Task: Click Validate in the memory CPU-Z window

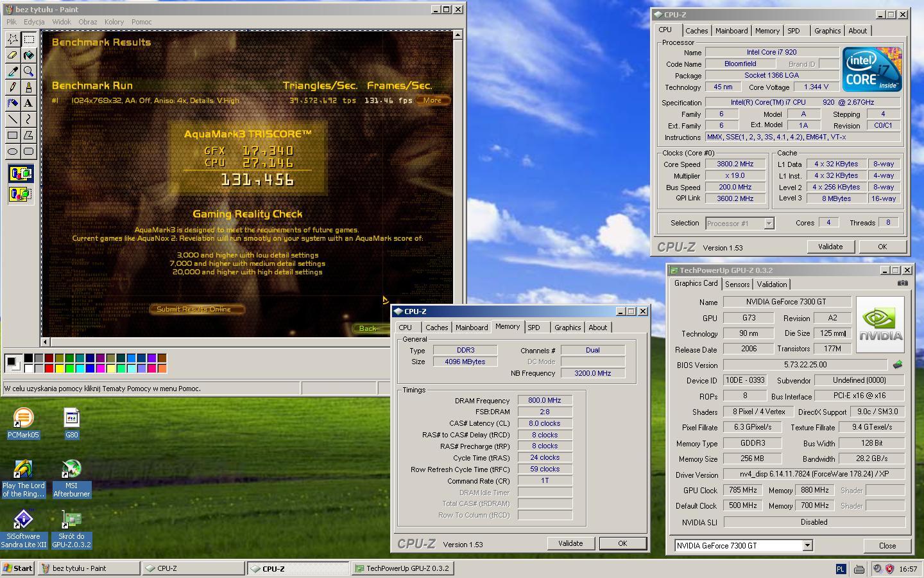Action: (570, 543)
